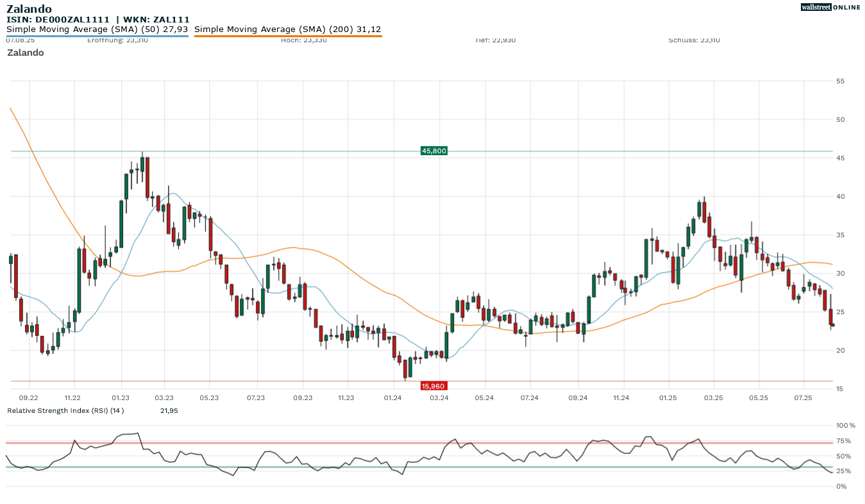This screenshot has height=504, width=865.
Task: Click the Relative Strength Index (RSI) (14) label
Action: coord(65,410)
